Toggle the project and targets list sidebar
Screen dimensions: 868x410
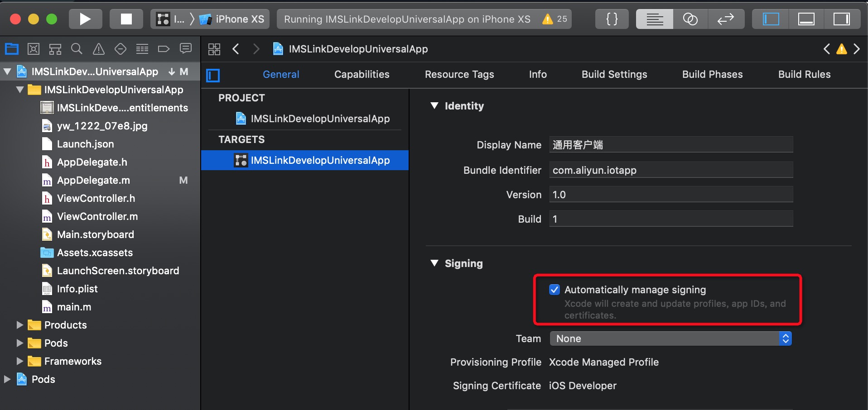(213, 75)
